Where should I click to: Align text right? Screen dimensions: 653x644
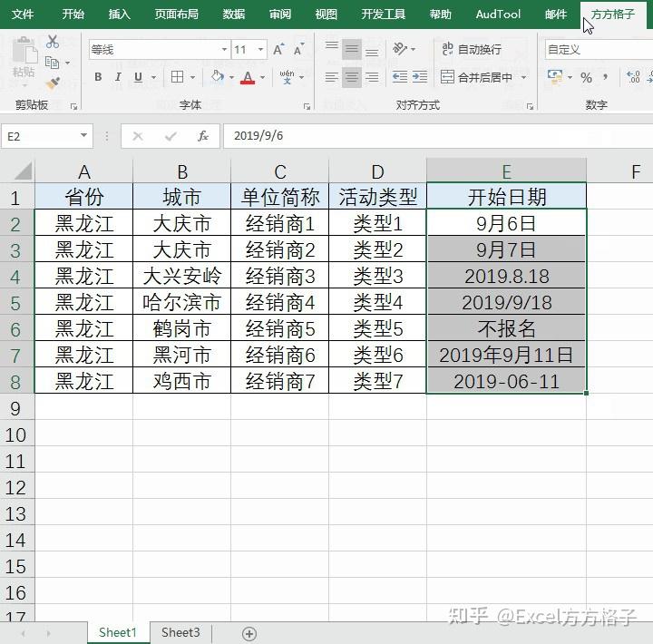[x=372, y=77]
